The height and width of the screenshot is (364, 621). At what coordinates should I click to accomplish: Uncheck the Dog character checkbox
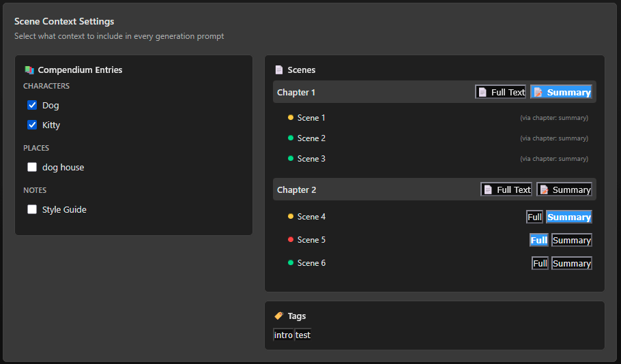32,106
